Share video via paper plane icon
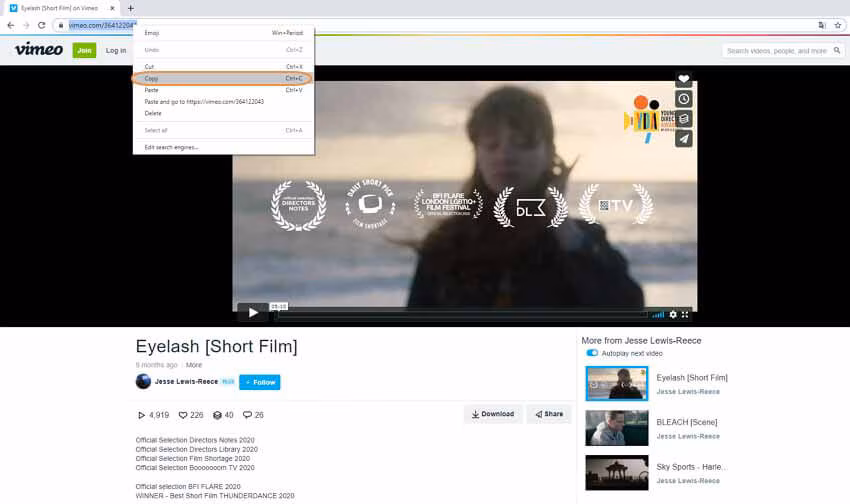 click(x=684, y=139)
